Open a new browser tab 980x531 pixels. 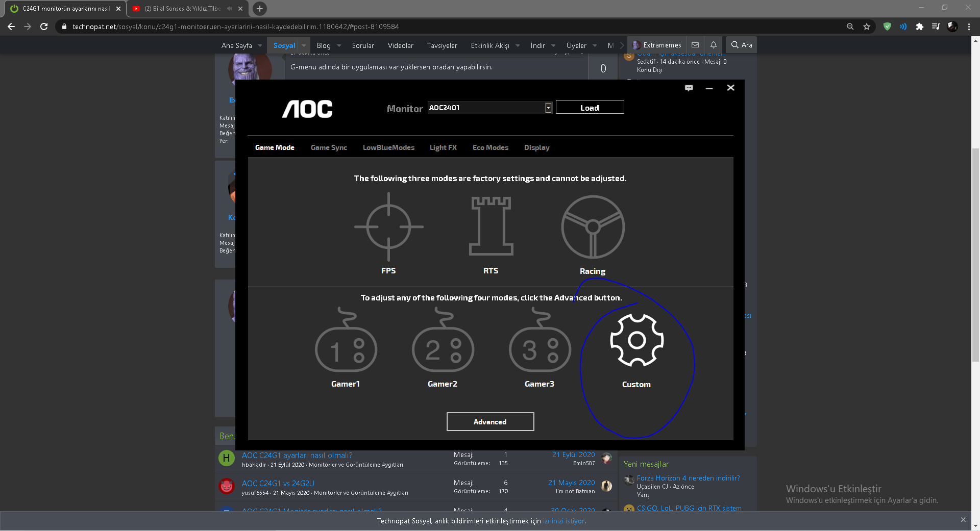pyautogui.click(x=260, y=9)
